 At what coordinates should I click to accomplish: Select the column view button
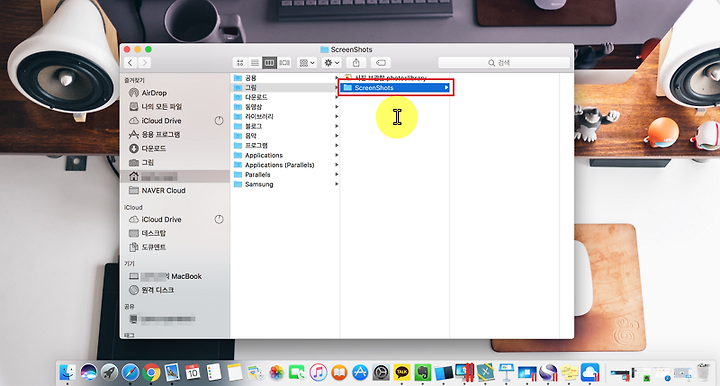[x=270, y=63]
